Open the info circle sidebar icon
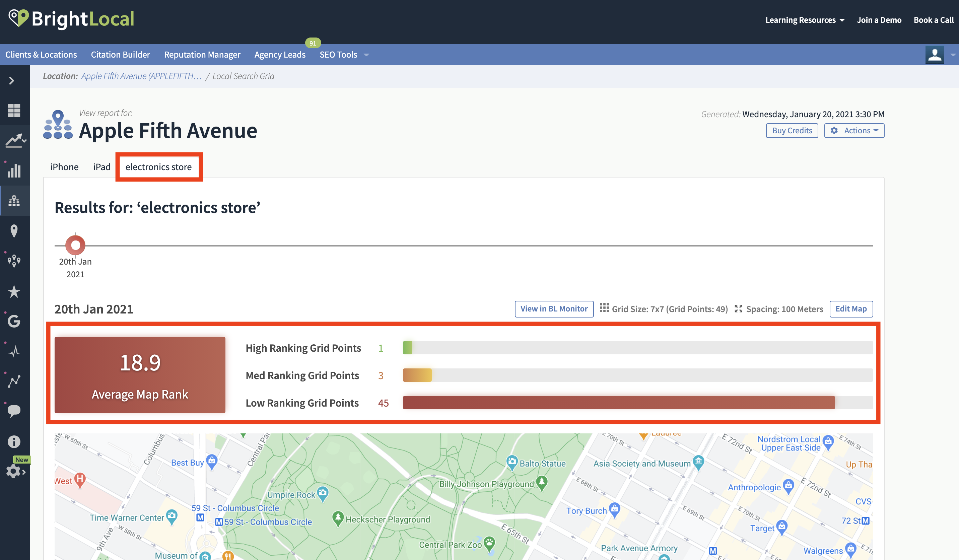 coord(14,442)
